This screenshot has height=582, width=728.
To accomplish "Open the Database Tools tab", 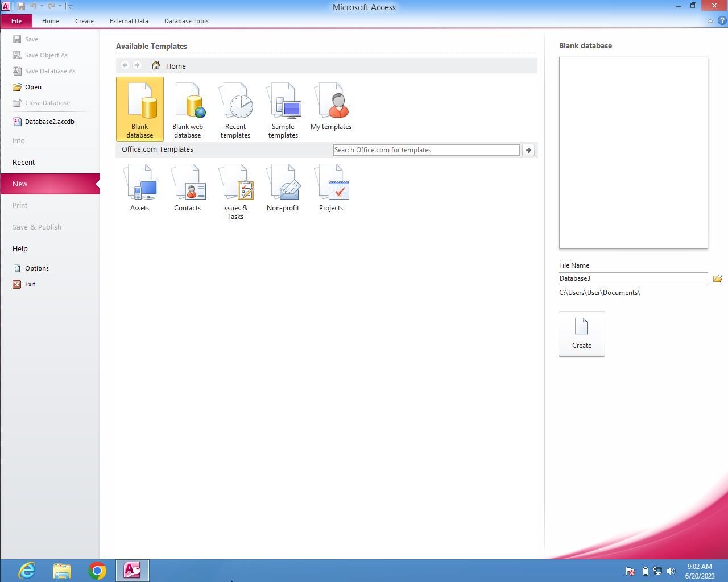I will point(186,21).
